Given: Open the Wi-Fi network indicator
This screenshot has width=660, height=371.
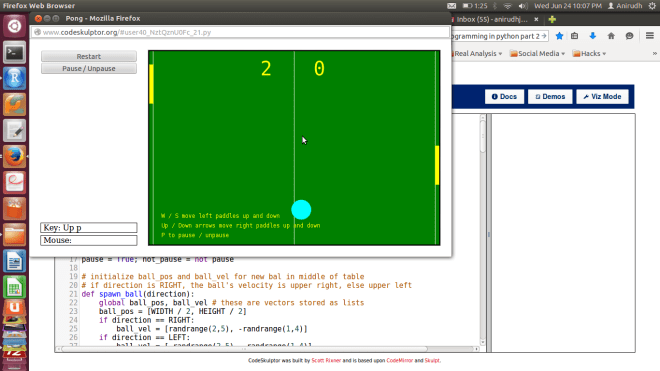Looking at the screenshot, I should 508,6.
